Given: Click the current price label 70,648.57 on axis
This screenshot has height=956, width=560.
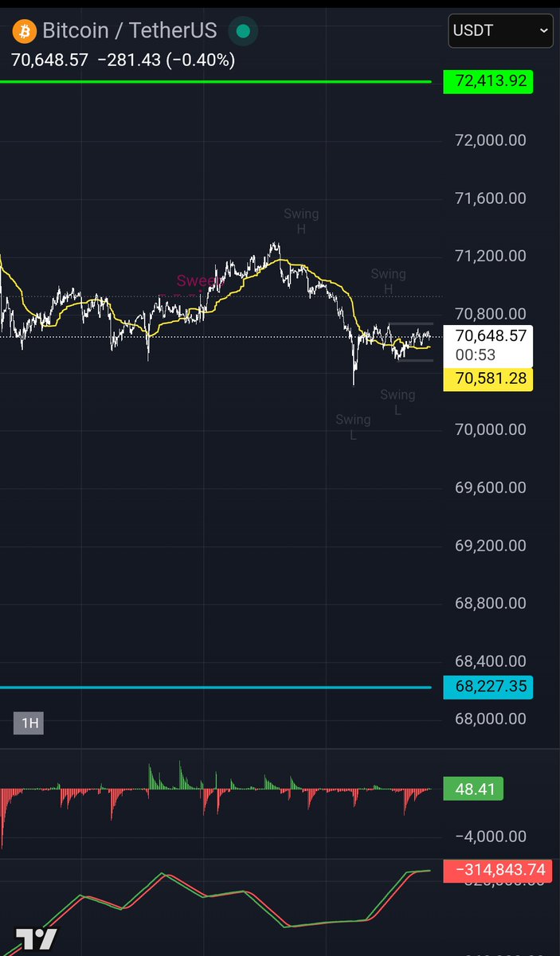Looking at the screenshot, I should [x=491, y=337].
